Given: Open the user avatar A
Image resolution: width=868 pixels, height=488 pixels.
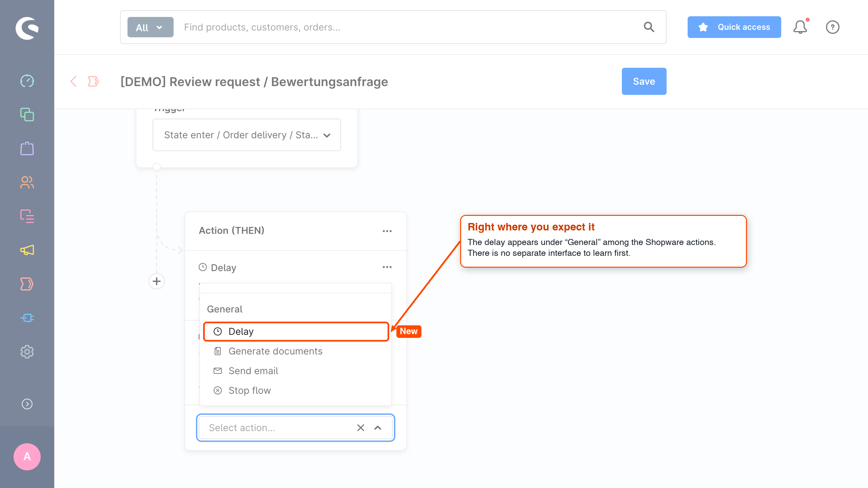Looking at the screenshot, I should point(27,456).
